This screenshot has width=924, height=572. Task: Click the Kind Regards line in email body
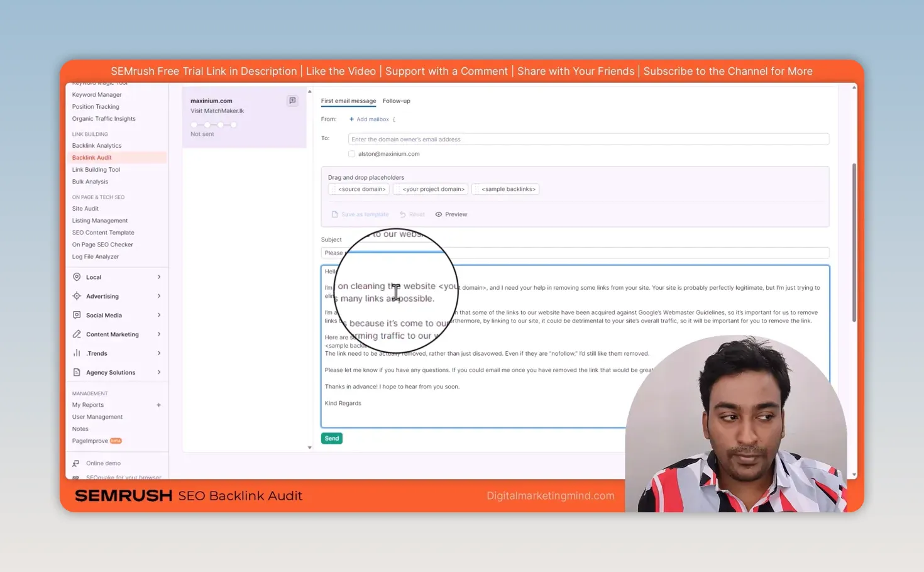click(x=343, y=404)
